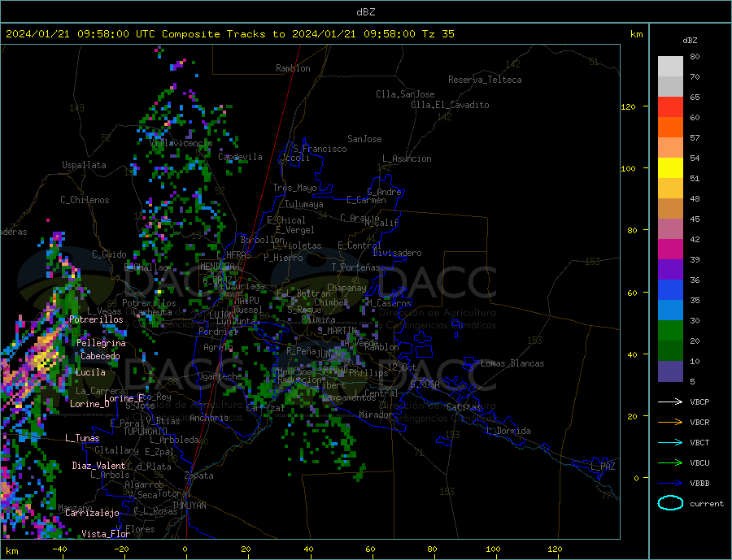Select the Clla.El_Cavadito label
The height and width of the screenshot is (560, 732).
pos(450,105)
